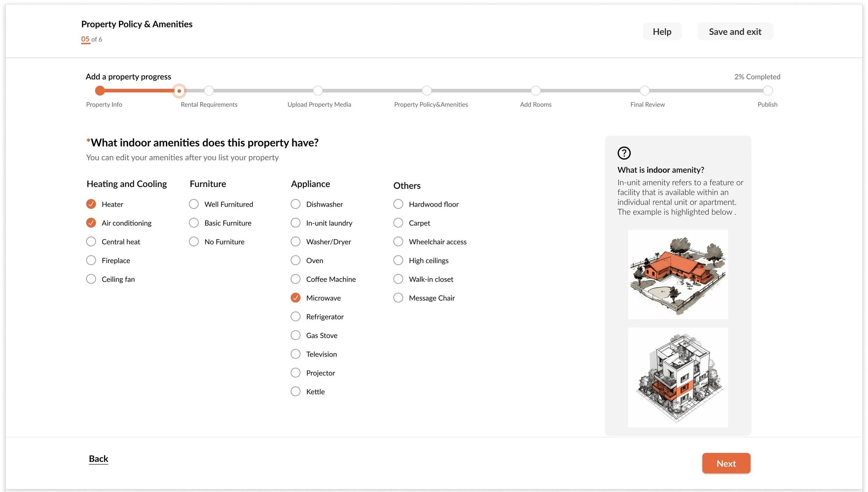This screenshot has height=492, width=868.
Task: Open the Help button
Action: point(662,32)
